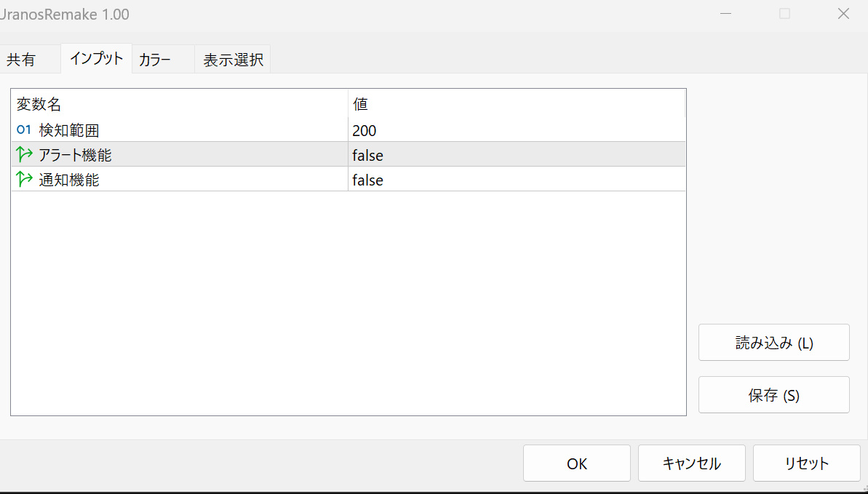This screenshot has width=868, height=494.
Task: Reset inputs with the リセット button
Action: [x=806, y=463]
